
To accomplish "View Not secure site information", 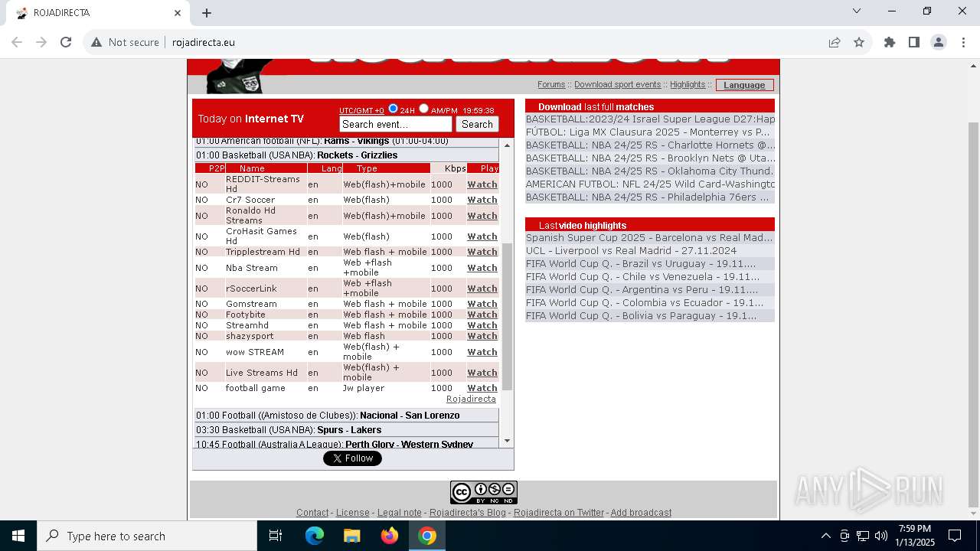I will [125, 42].
